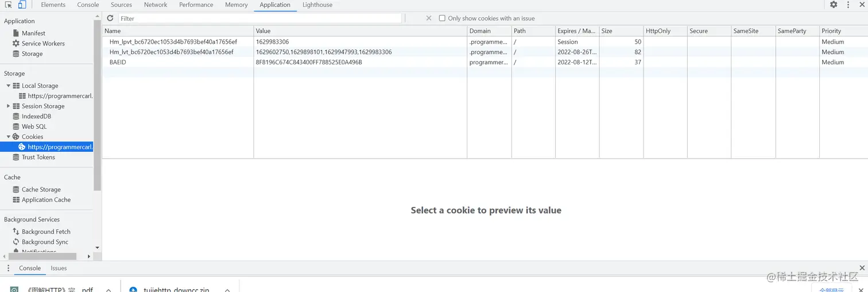The image size is (868, 292).
Task: Open the Sources tab
Action: click(121, 5)
